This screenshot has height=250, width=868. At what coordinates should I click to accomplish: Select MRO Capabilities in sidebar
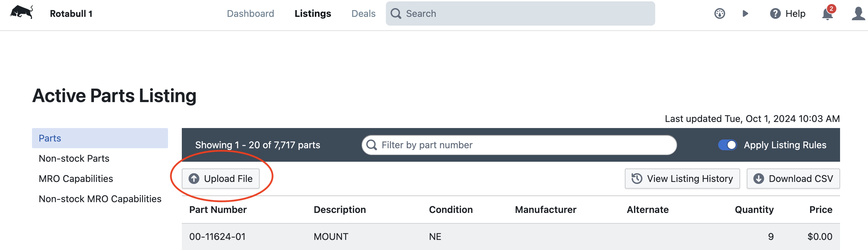click(x=76, y=179)
